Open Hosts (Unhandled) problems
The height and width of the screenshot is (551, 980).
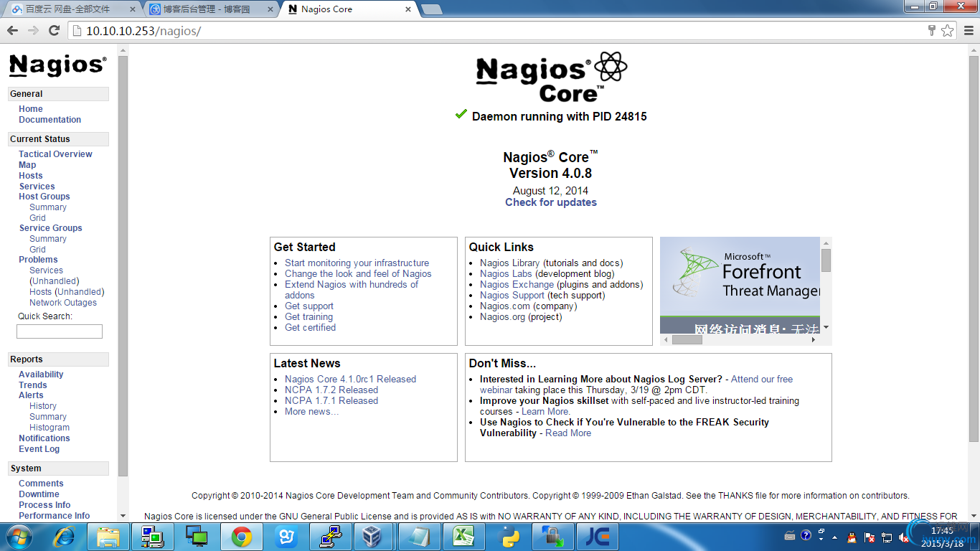[67, 292]
